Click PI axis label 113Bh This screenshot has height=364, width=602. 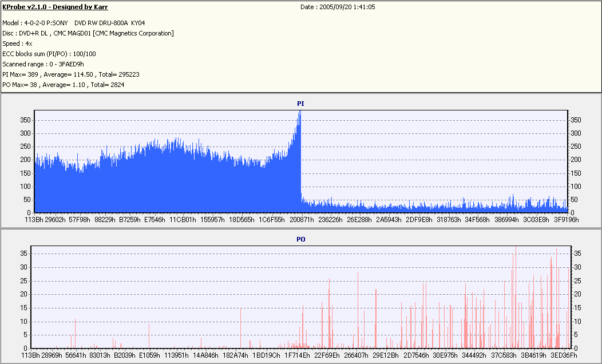click(x=34, y=220)
